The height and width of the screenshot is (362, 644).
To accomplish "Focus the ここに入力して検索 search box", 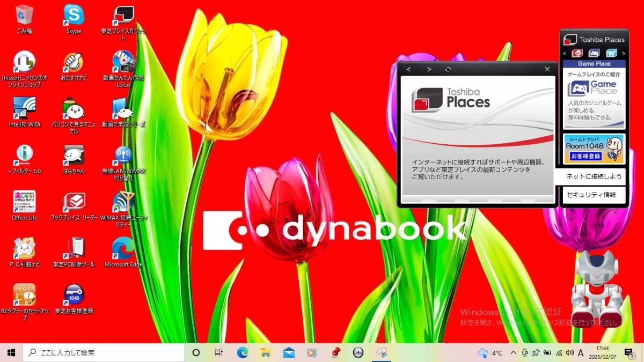I will pos(104,352).
